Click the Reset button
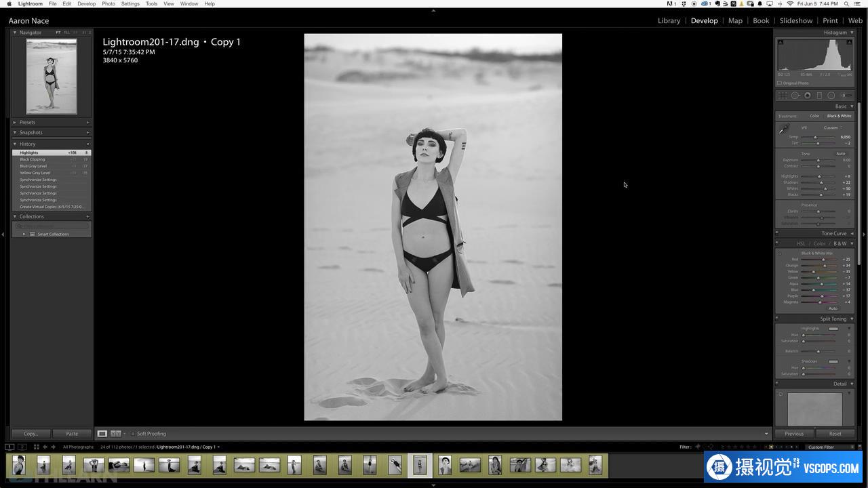Screen dimensions: 868x488 click(835, 434)
